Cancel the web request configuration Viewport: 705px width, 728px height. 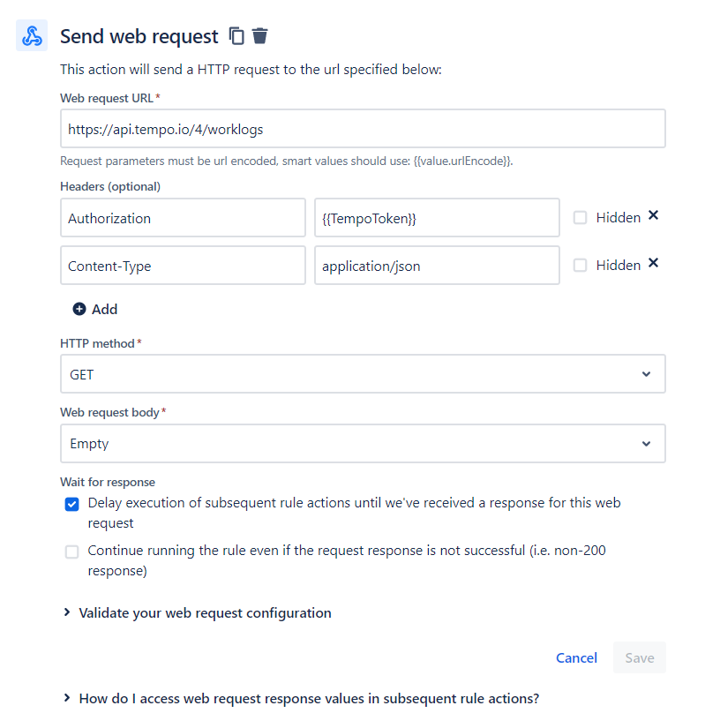click(x=576, y=657)
